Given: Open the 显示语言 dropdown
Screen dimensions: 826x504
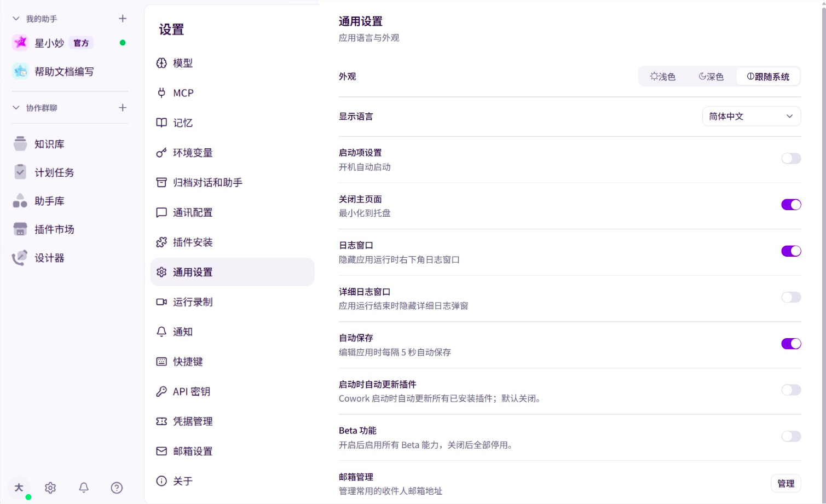Looking at the screenshot, I should [752, 117].
